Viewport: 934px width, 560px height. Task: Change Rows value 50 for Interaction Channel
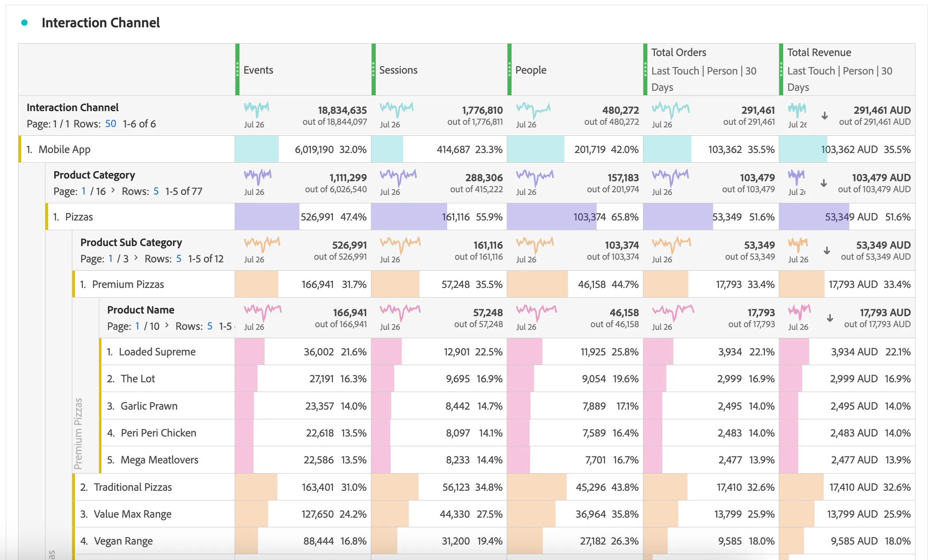(111, 124)
